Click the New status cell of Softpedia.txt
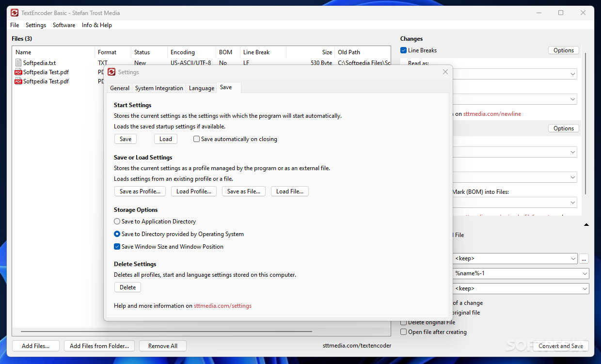The width and height of the screenshot is (601, 364). (x=140, y=63)
